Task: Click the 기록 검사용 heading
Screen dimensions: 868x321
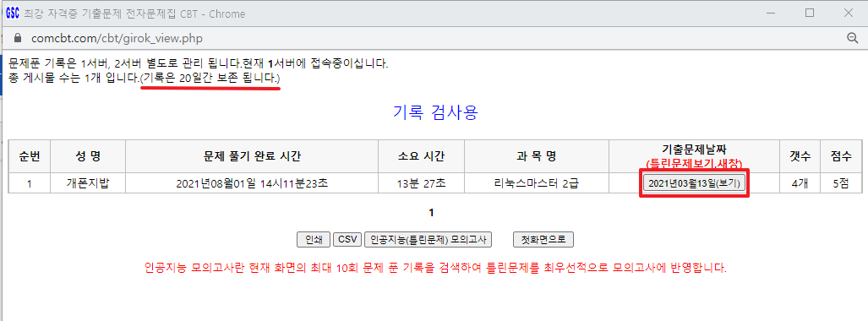Action: 435,112
